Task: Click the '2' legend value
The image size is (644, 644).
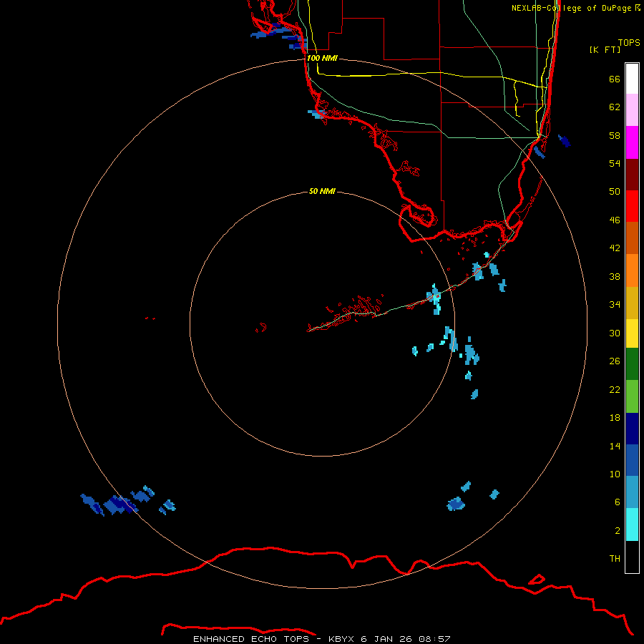Action: (x=618, y=530)
